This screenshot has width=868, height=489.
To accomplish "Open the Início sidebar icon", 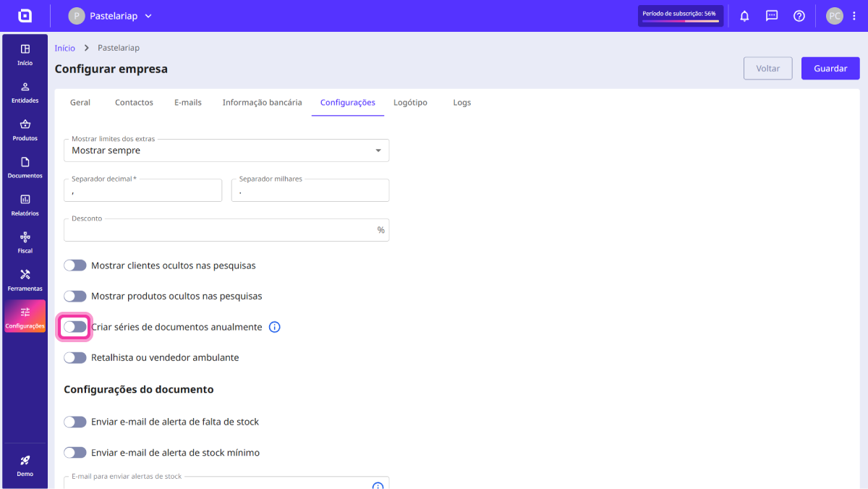I will [x=25, y=49].
